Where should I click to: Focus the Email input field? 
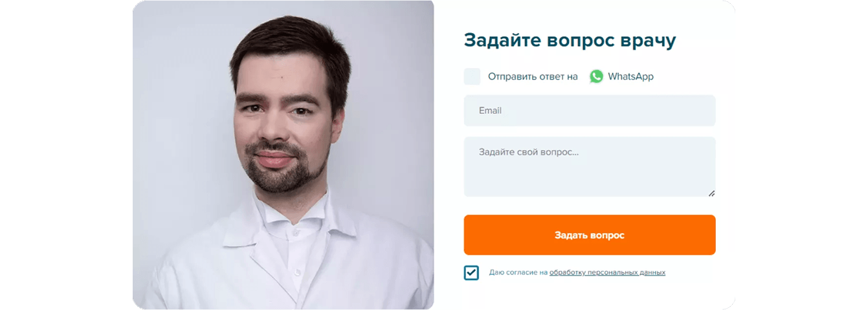click(590, 111)
